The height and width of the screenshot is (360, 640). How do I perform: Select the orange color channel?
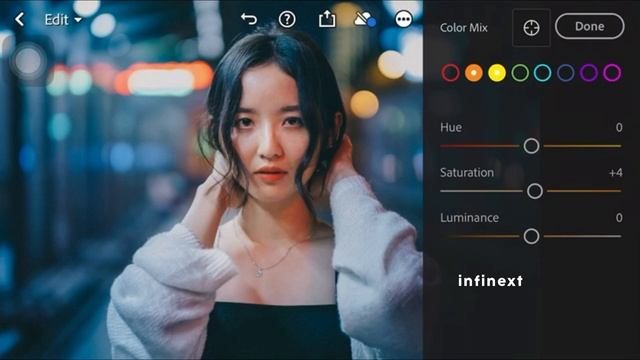click(473, 73)
